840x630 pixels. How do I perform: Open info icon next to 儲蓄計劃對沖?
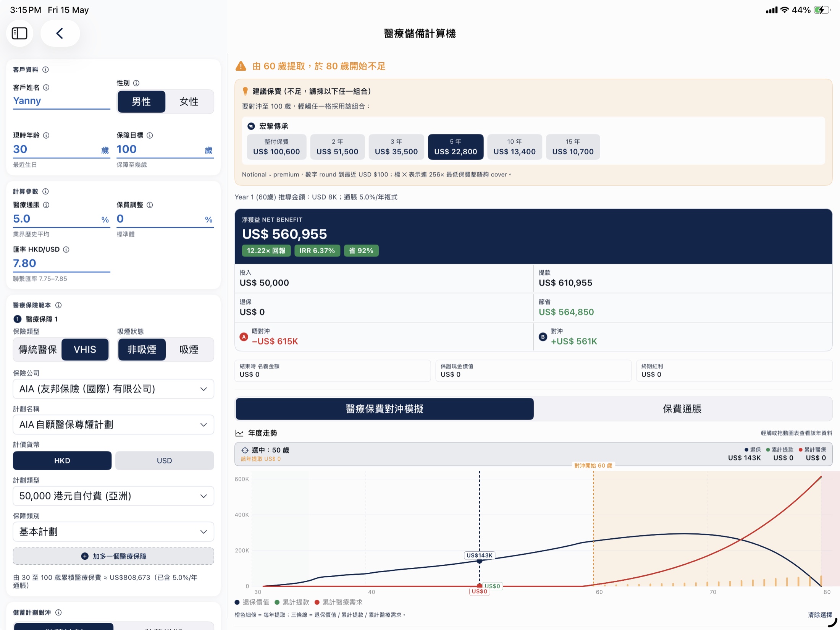click(x=58, y=612)
